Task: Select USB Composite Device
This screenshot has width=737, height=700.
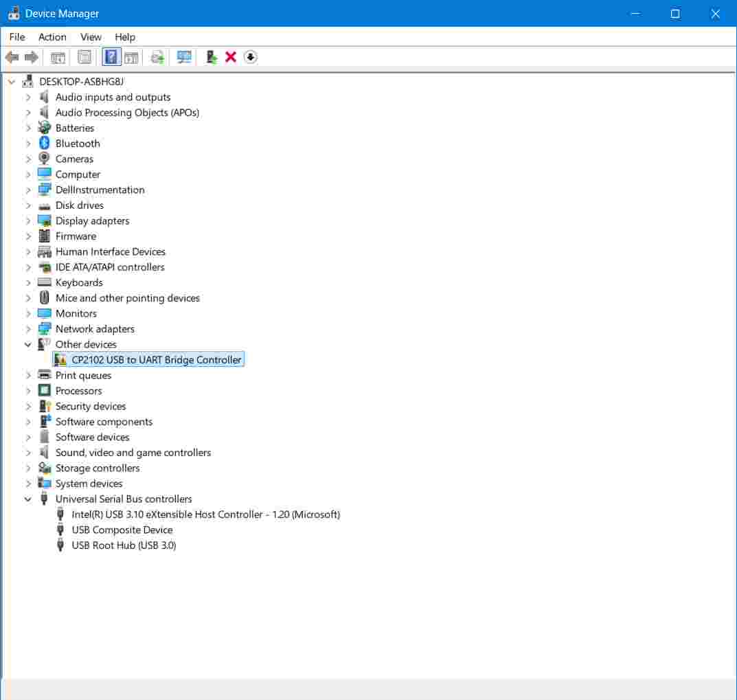Action: [122, 530]
